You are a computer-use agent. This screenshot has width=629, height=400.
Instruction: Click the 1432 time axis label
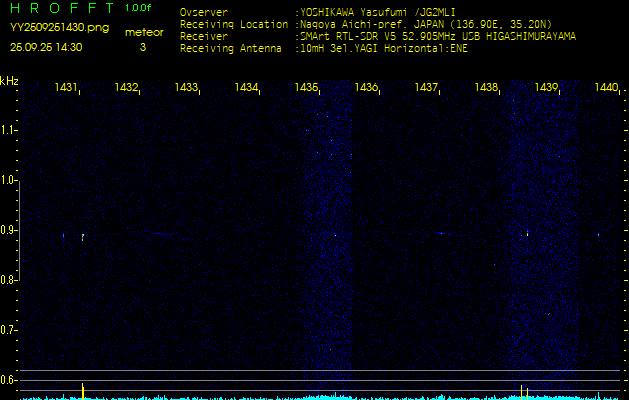click(x=126, y=87)
